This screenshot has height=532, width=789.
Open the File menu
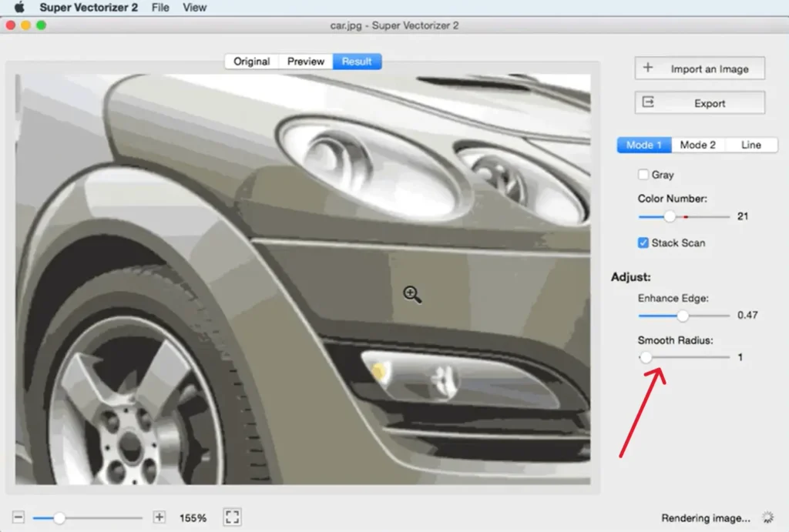(159, 7)
